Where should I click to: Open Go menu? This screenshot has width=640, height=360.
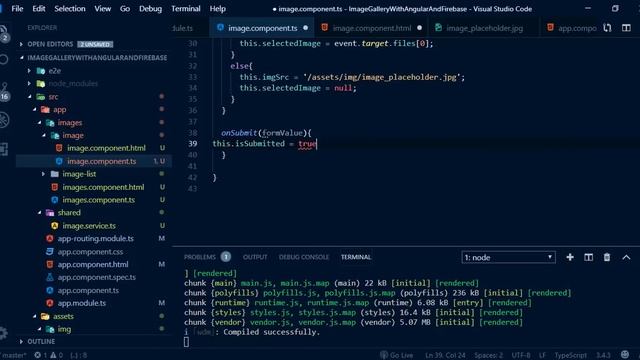[125, 9]
